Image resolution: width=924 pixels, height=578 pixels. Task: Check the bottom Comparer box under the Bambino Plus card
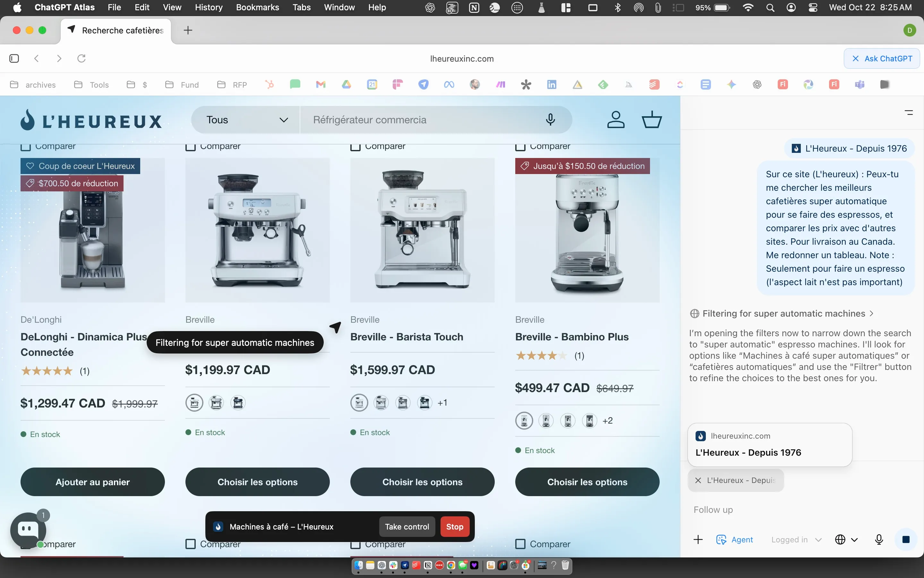[520, 544]
